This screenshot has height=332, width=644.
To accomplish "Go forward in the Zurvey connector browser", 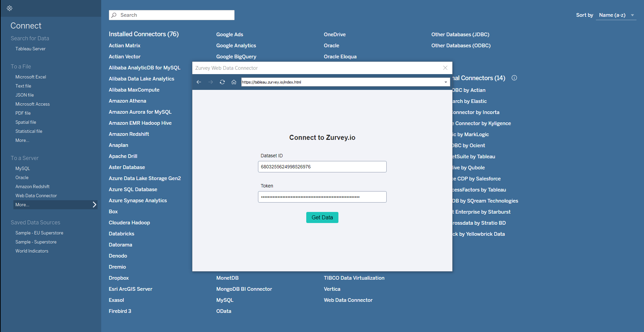I will (210, 82).
